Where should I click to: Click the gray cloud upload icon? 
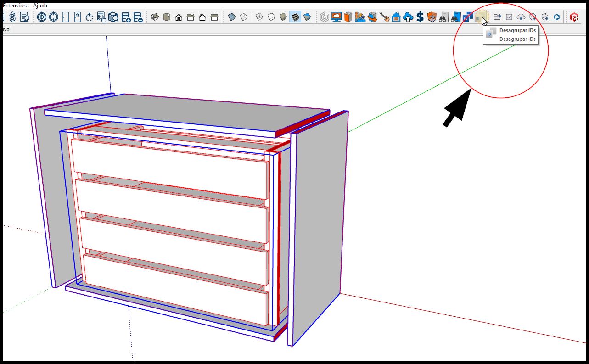point(521,17)
